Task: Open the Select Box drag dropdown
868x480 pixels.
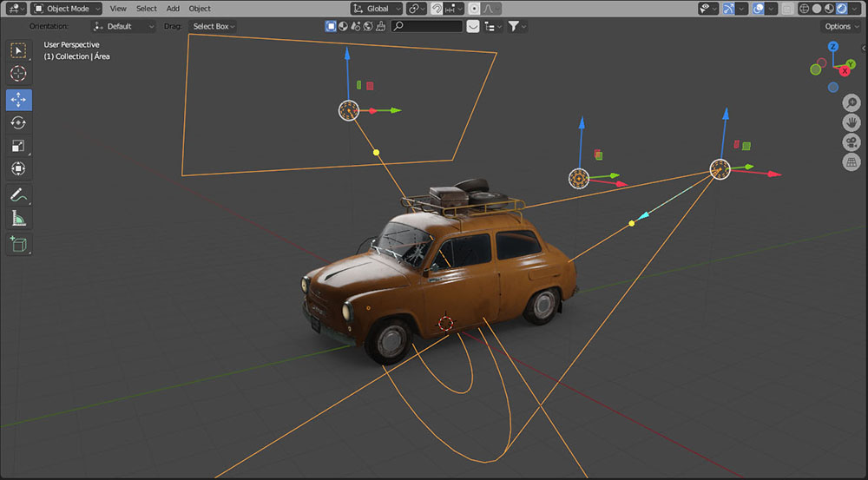Action: pyautogui.click(x=214, y=26)
